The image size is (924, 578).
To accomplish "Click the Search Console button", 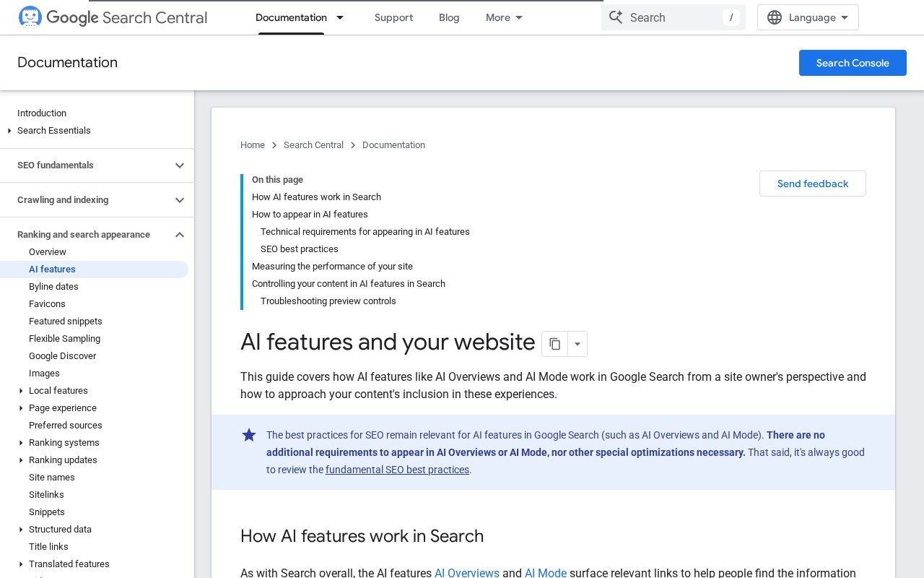I will (x=853, y=63).
